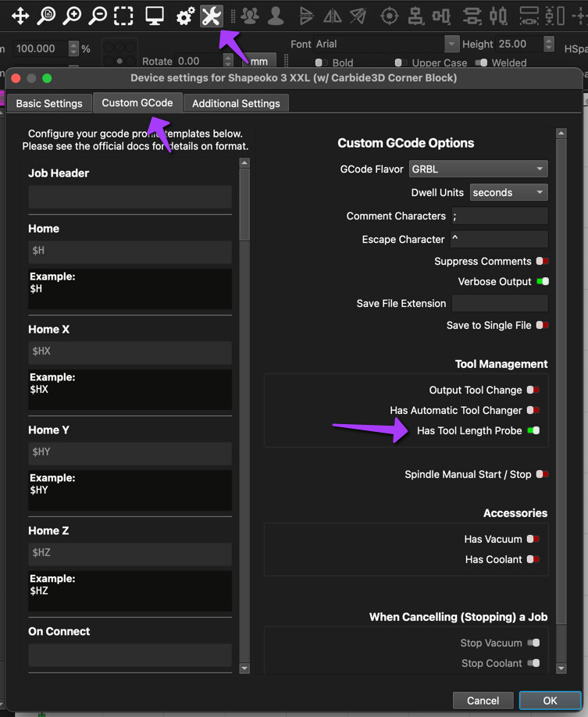588x717 pixels.
Task: Open the Font dropdown arrow
Action: pos(451,45)
